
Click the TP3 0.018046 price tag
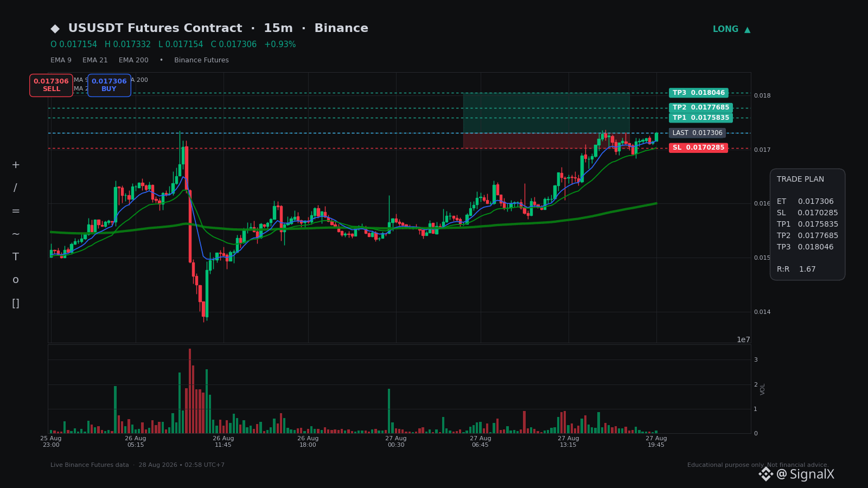(699, 93)
